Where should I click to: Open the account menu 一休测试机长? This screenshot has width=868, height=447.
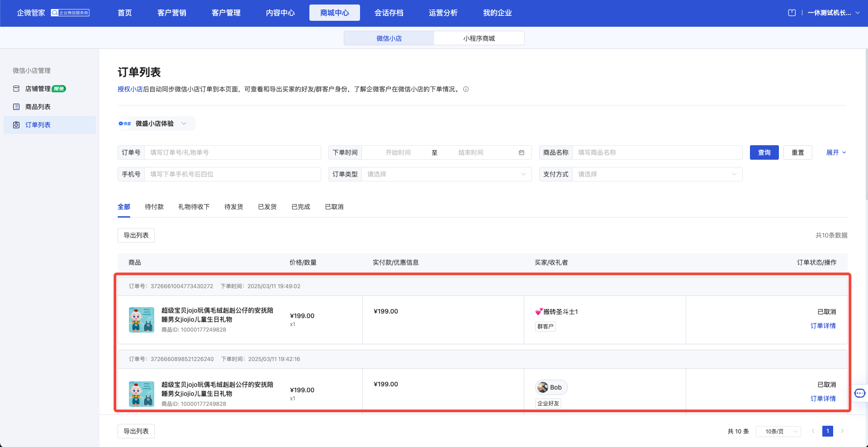(834, 13)
